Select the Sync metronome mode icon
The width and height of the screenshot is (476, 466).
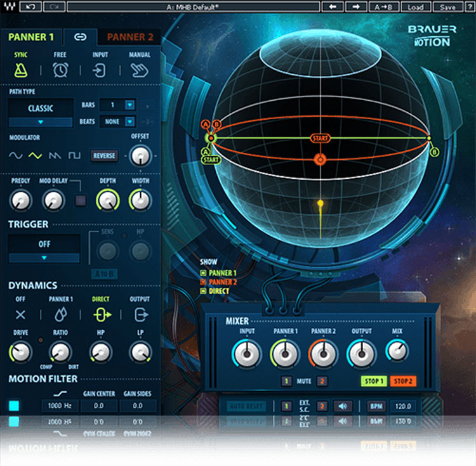point(21,70)
